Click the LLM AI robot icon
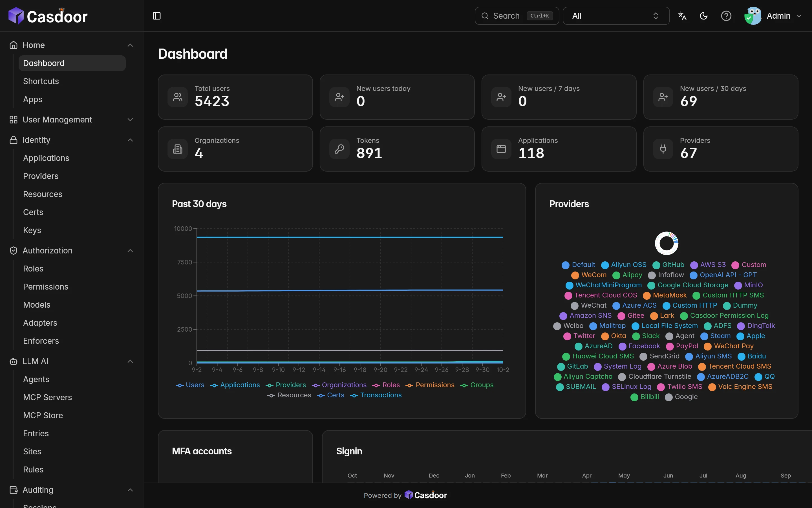Screen dimensions: 812x508 pyautogui.click(x=14, y=361)
